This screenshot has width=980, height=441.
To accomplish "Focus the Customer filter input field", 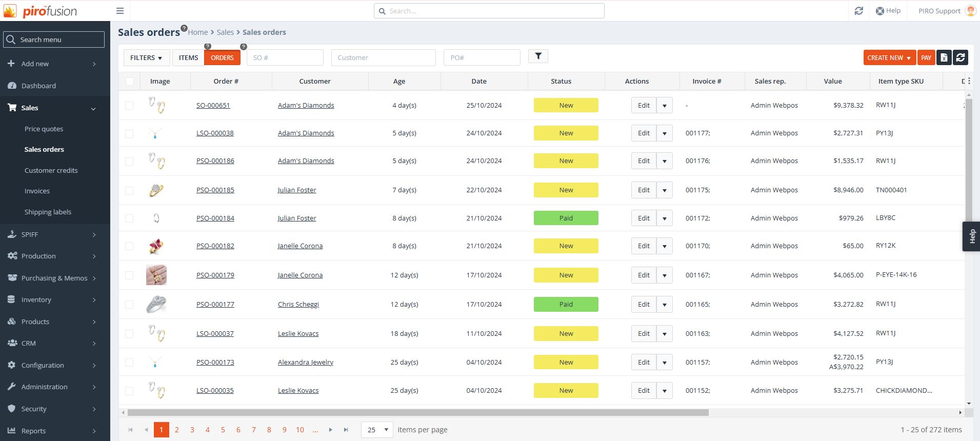I will [383, 57].
